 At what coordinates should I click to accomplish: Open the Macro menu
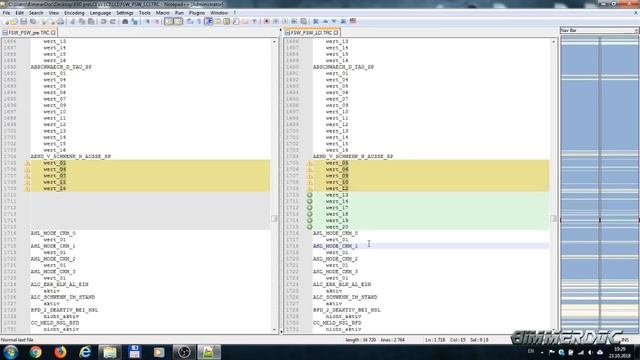tap(162, 13)
